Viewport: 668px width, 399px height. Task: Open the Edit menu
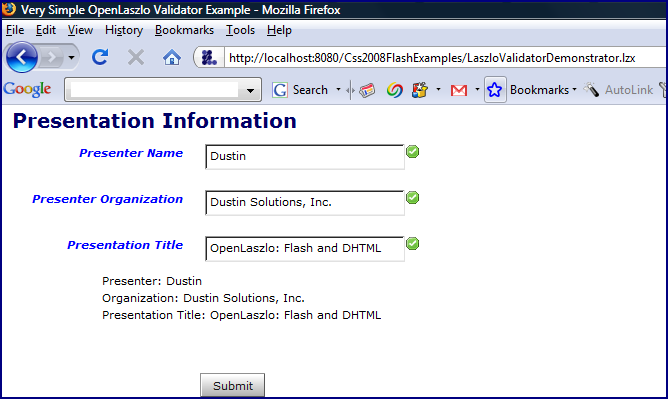pos(46,30)
